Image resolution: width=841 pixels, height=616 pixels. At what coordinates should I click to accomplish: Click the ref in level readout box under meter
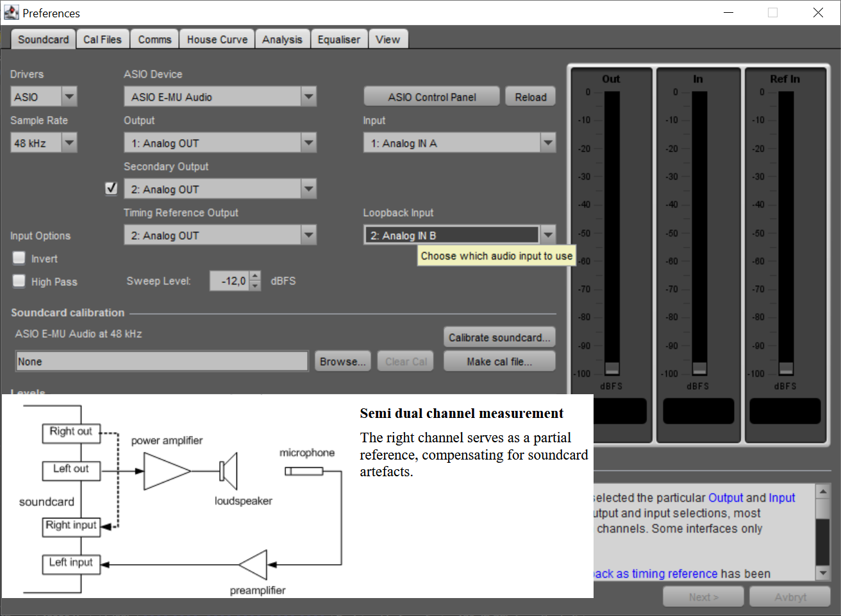[x=785, y=411]
